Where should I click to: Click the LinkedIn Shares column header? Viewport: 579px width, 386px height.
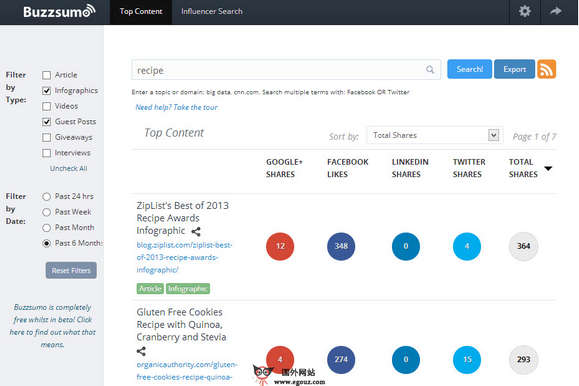410,168
